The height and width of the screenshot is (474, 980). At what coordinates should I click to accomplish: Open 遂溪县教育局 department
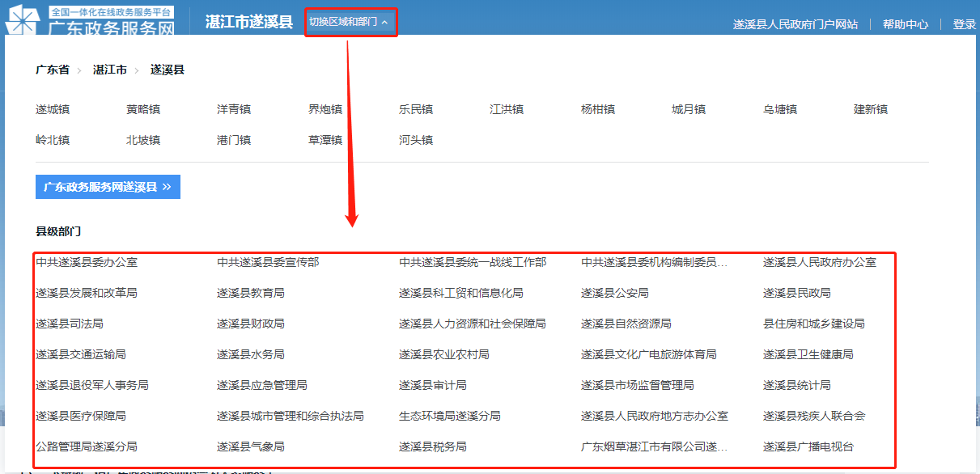(250, 293)
